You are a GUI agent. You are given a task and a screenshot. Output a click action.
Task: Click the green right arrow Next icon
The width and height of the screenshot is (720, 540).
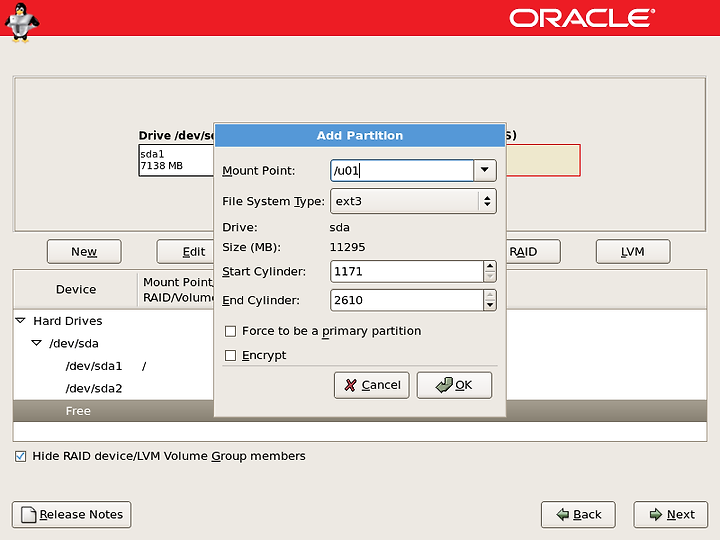click(656, 514)
